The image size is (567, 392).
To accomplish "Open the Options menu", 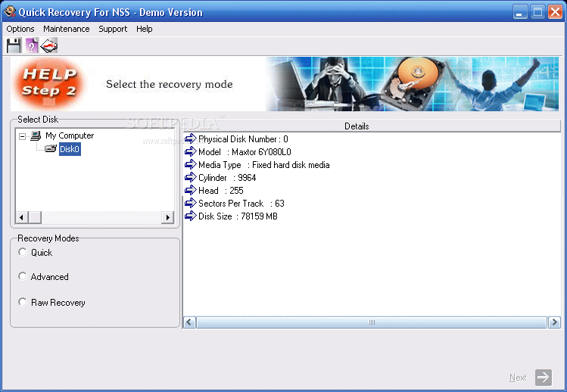I will [20, 29].
